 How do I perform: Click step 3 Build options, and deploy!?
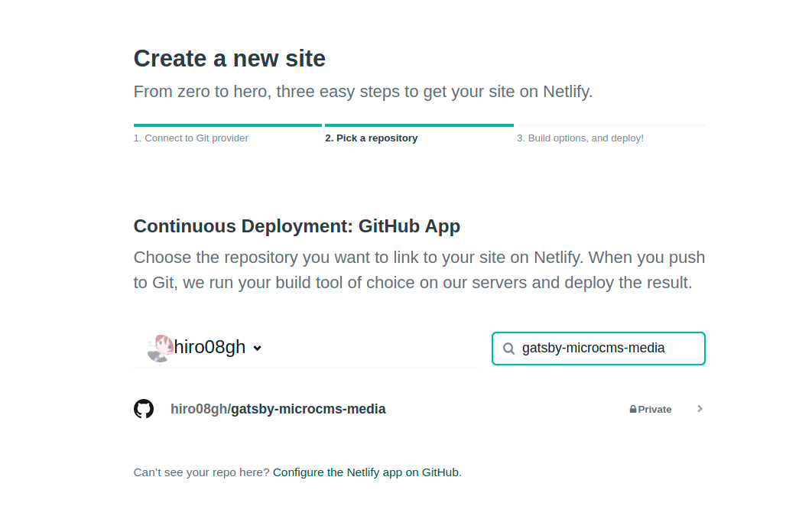click(580, 138)
